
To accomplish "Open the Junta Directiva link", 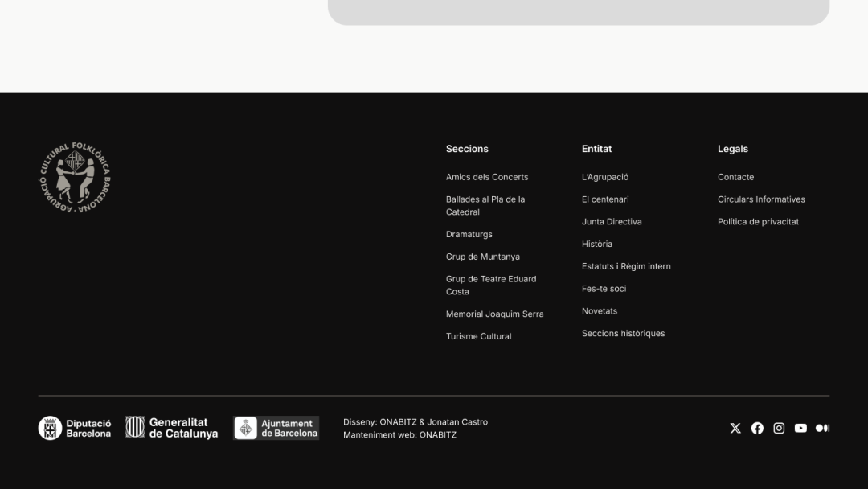I will [x=612, y=222].
